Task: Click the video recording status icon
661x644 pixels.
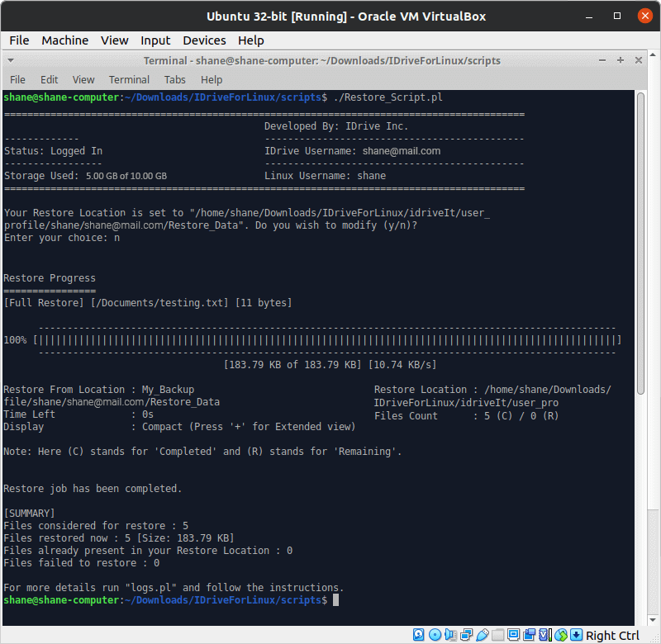Action: pos(529,635)
